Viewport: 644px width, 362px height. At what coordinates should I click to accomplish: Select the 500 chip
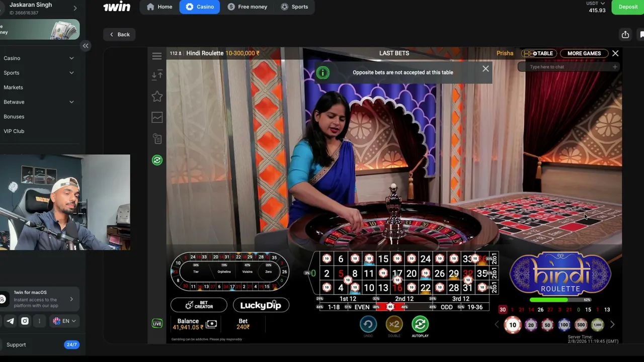[x=581, y=325]
